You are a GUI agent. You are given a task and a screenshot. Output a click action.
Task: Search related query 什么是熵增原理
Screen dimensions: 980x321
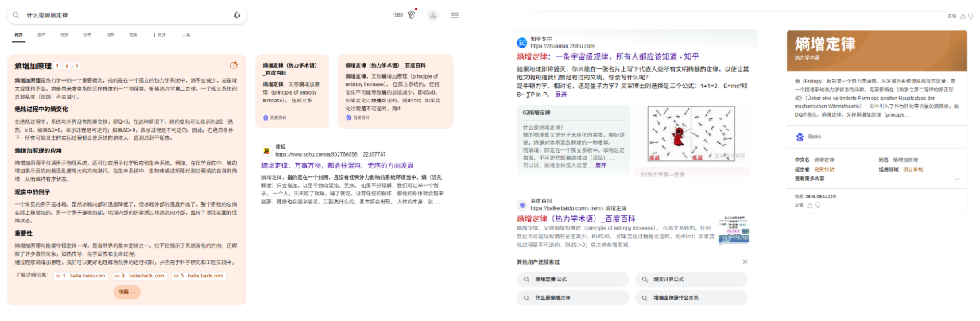coord(572,298)
